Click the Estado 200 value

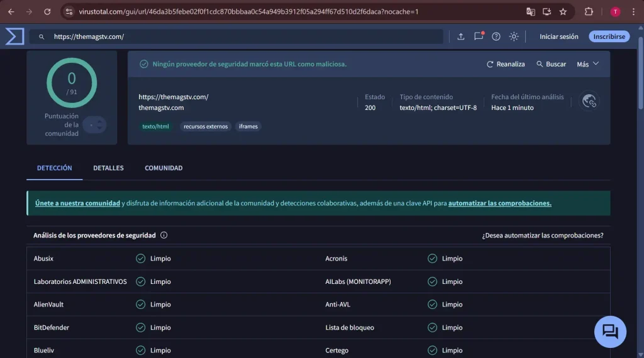coord(370,107)
